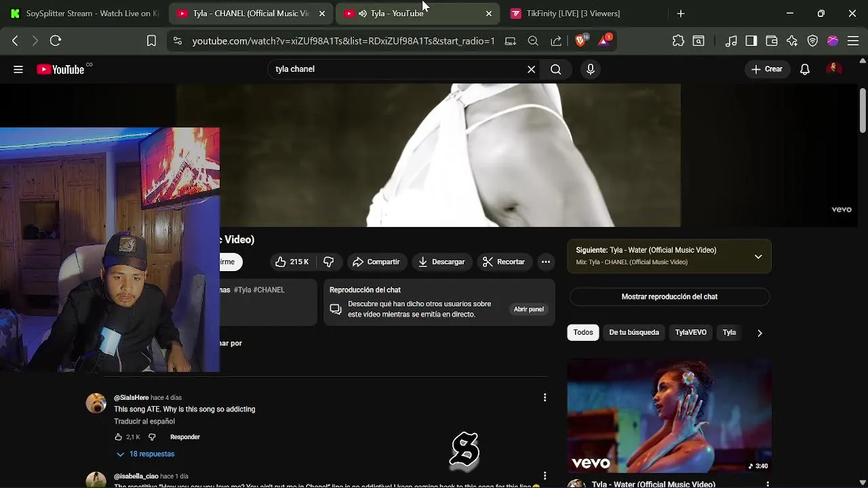The image size is (868, 488).
Task: Toggle the browser sidebar panel
Action: coord(751,41)
